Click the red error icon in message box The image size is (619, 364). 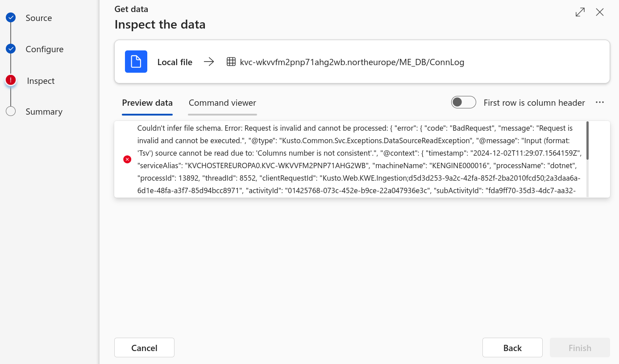[x=127, y=159]
